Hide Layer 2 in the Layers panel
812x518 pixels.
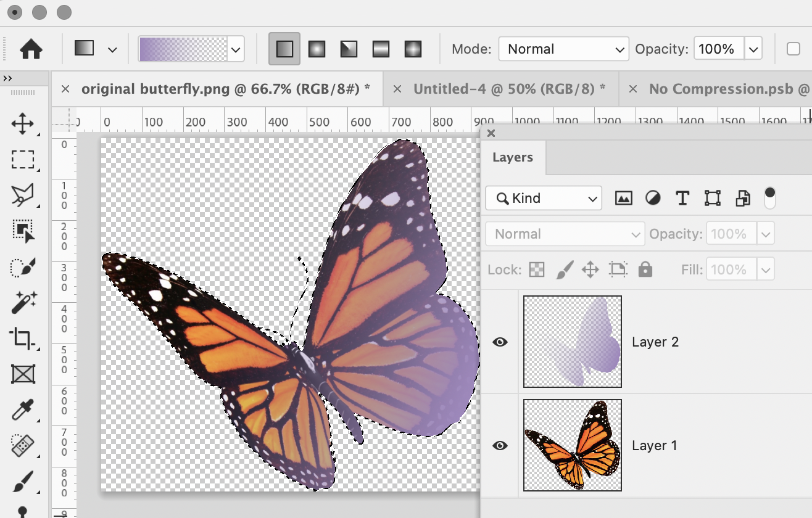[x=500, y=342]
